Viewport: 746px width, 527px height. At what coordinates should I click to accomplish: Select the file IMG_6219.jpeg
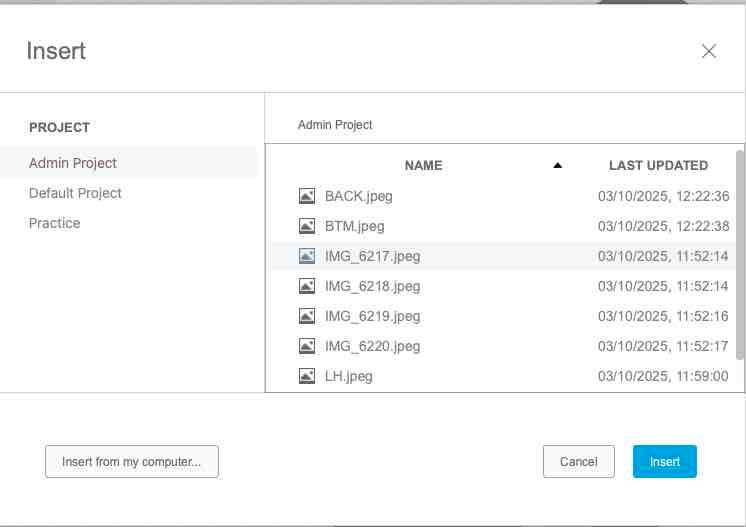tap(373, 316)
